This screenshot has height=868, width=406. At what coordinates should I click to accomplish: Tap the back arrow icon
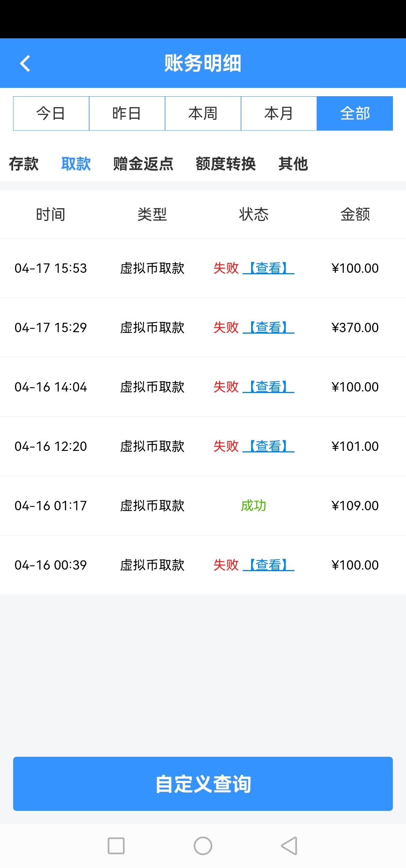point(25,63)
